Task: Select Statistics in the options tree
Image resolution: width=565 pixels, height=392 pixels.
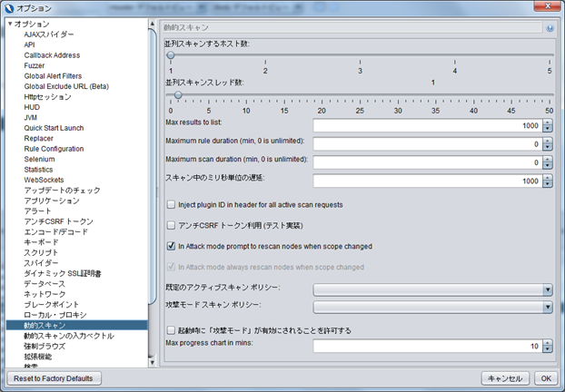Action: click(x=38, y=170)
